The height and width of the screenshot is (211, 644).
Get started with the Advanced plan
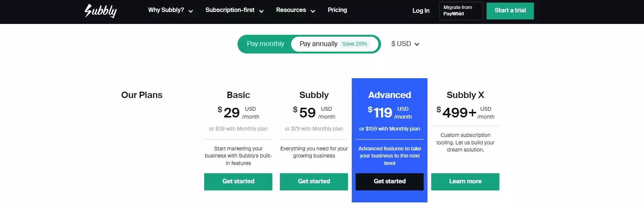pyautogui.click(x=390, y=181)
